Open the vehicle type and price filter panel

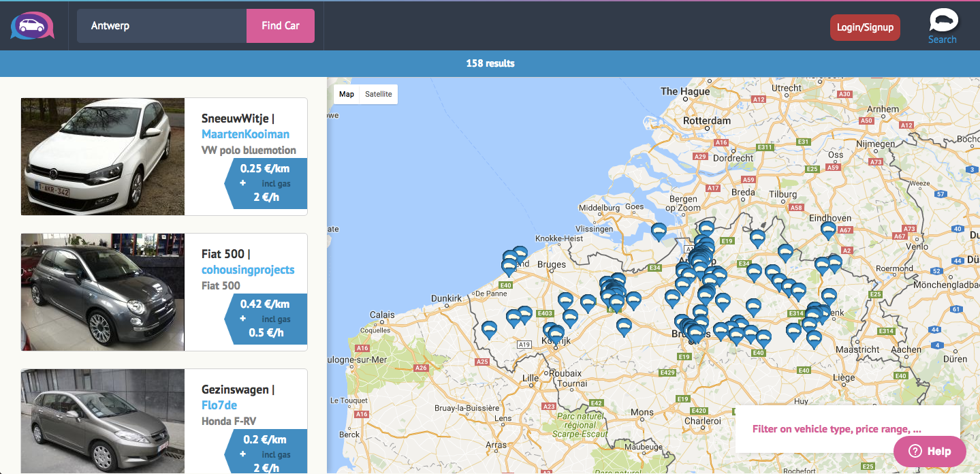coord(847,429)
